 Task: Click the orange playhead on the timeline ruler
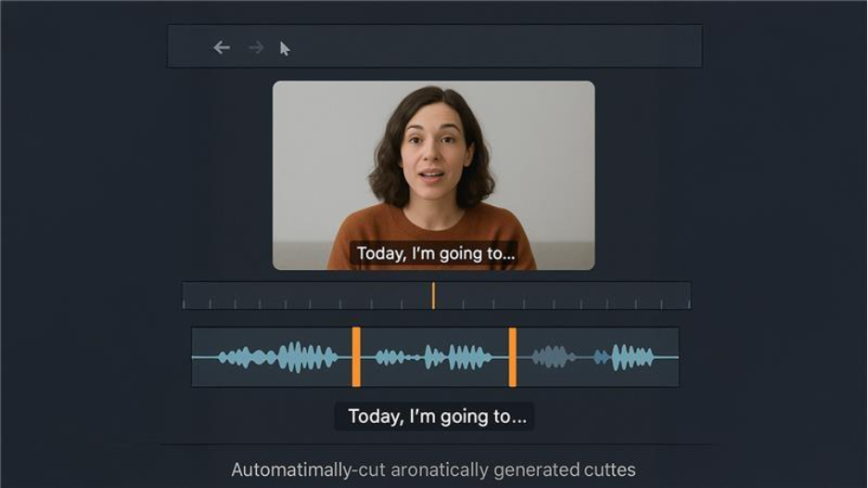[433, 295]
